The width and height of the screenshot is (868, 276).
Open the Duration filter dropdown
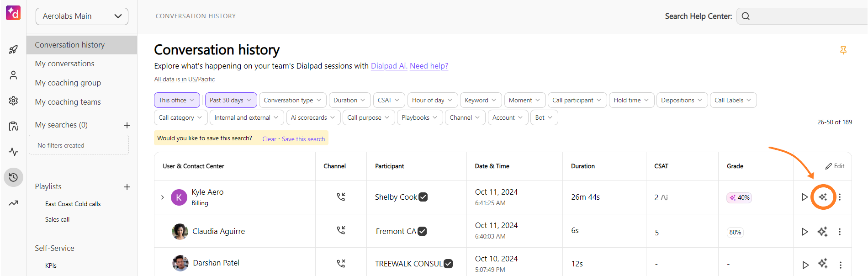click(349, 100)
